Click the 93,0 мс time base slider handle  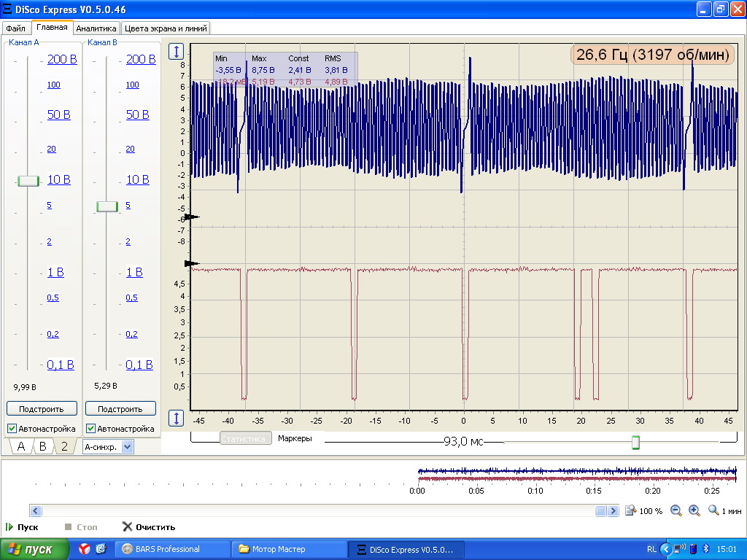(x=635, y=443)
